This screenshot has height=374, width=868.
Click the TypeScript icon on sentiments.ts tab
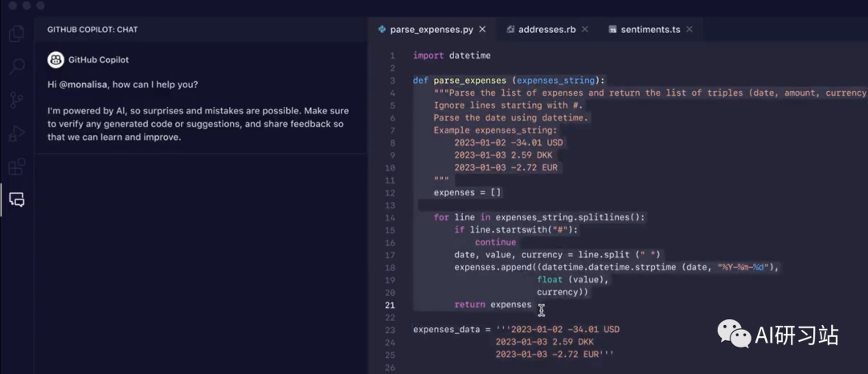pyautogui.click(x=612, y=30)
